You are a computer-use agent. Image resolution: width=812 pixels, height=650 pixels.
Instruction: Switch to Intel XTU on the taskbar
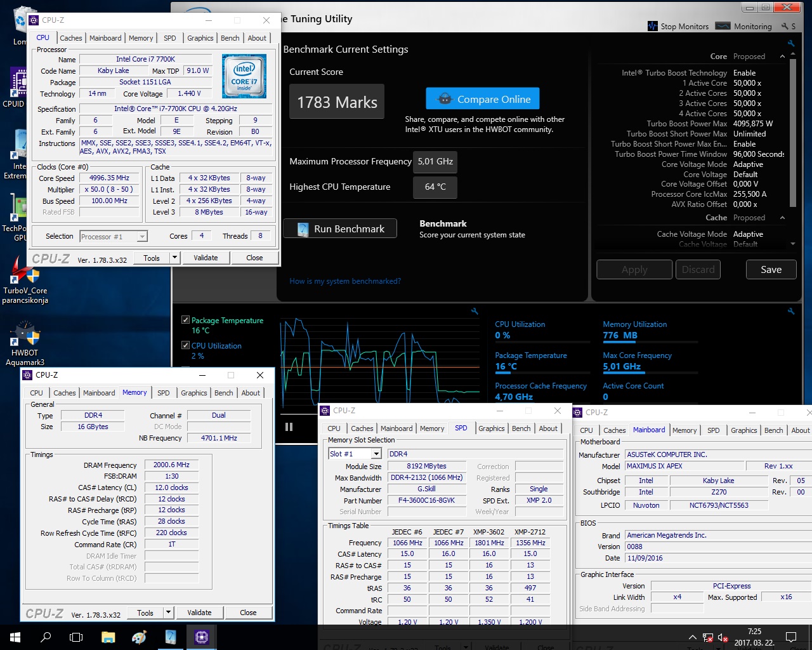(x=171, y=637)
